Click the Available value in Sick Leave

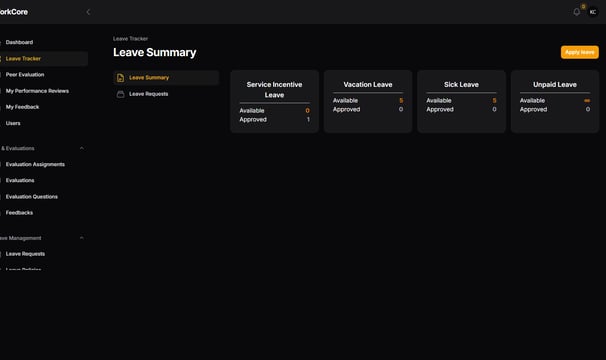(x=494, y=101)
